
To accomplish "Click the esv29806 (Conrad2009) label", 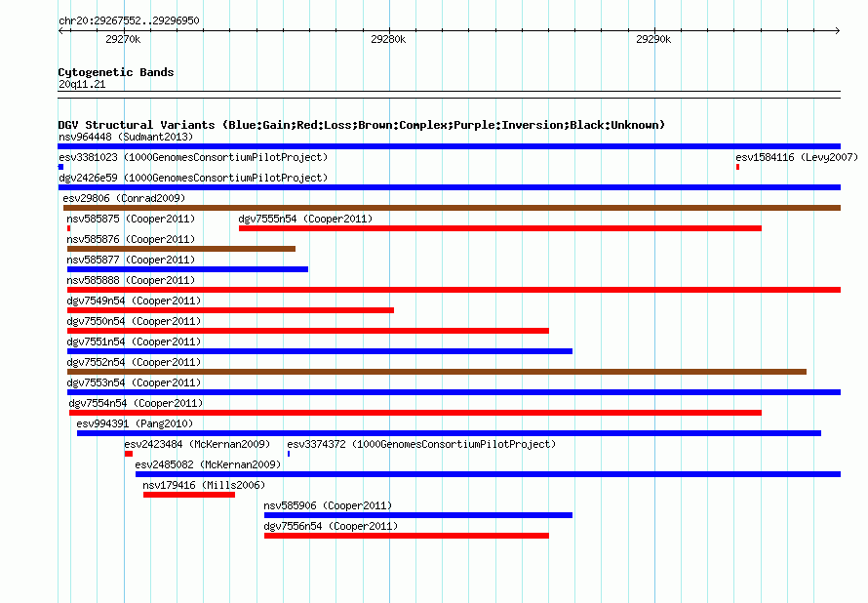I will tap(124, 198).
